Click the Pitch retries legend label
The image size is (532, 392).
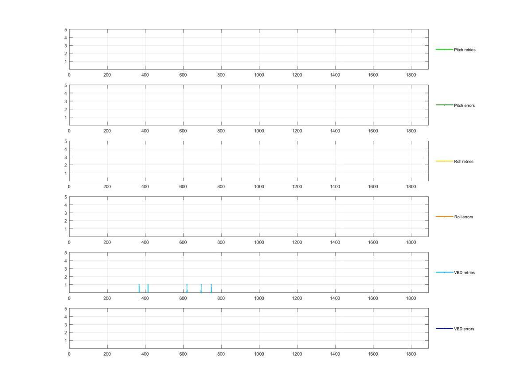(465, 50)
